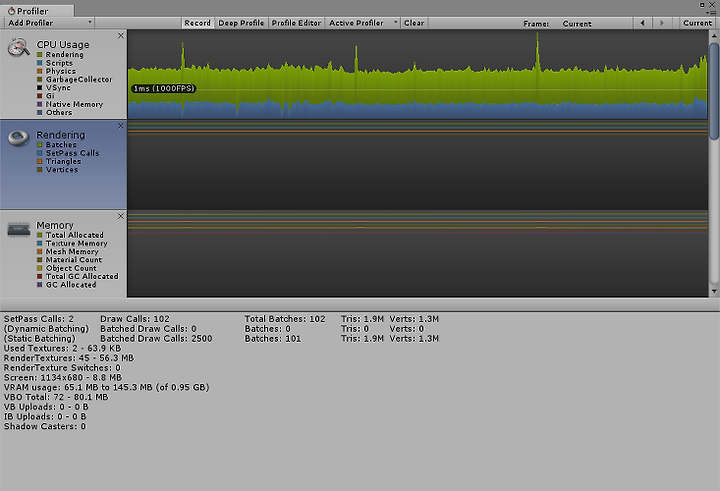Click the Total Batches: 102 statistic

[285, 319]
